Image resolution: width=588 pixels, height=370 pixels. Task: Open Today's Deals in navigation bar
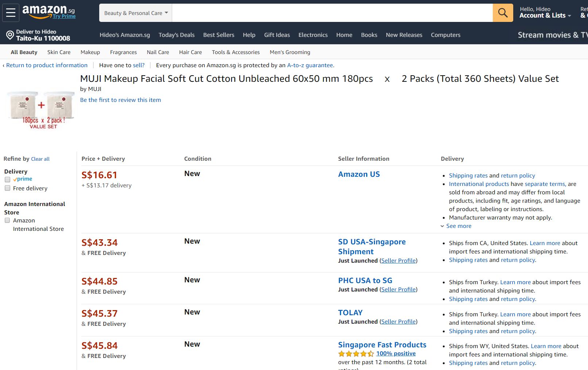177,35
